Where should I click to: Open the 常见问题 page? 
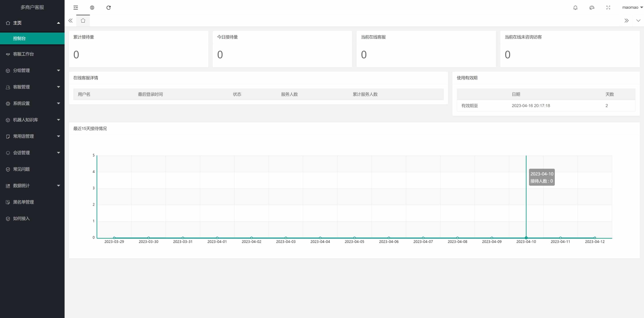21,169
